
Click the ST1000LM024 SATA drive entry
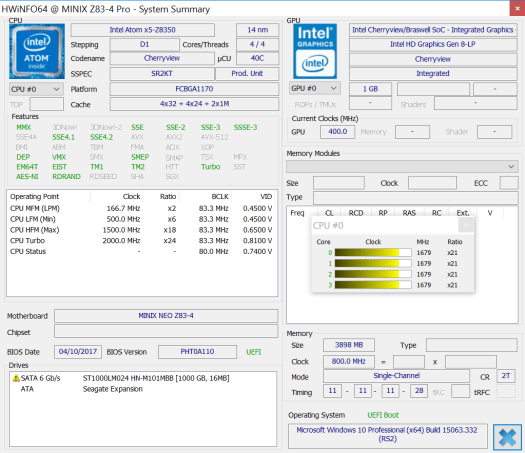tap(143, 378)
